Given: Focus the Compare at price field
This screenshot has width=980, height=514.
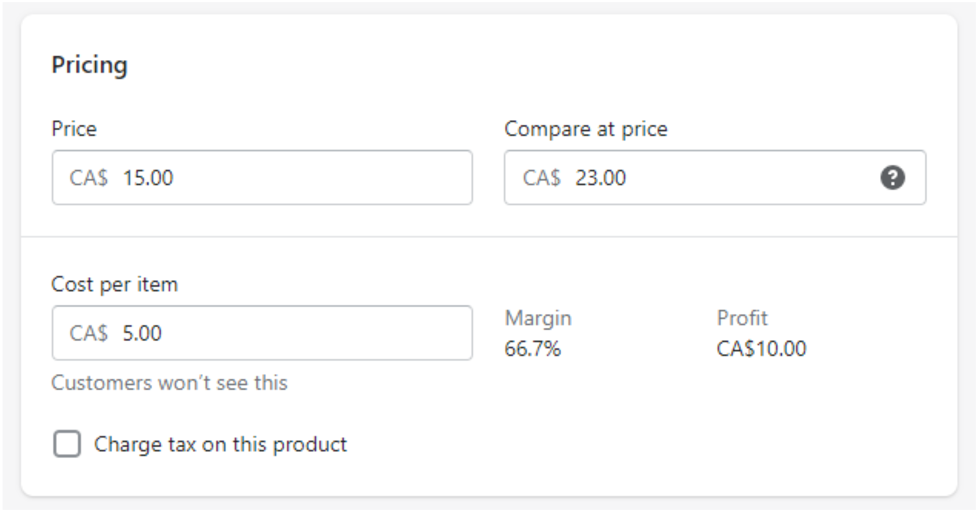Looking at the screenshot, I should point(715,177).
